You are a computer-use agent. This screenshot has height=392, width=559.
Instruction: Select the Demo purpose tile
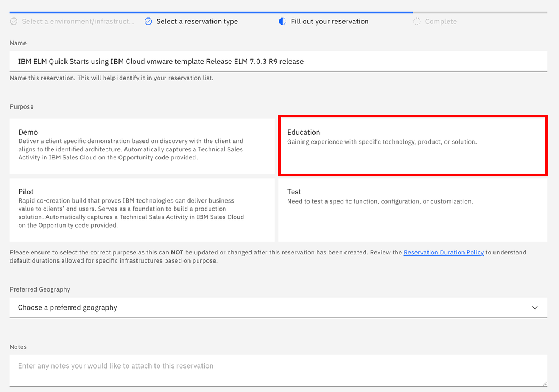142,146
